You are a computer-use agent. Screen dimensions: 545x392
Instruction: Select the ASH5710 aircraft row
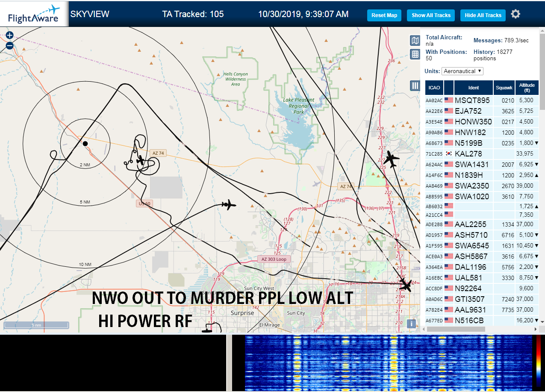pyautogui.click(x=482, y=235)
